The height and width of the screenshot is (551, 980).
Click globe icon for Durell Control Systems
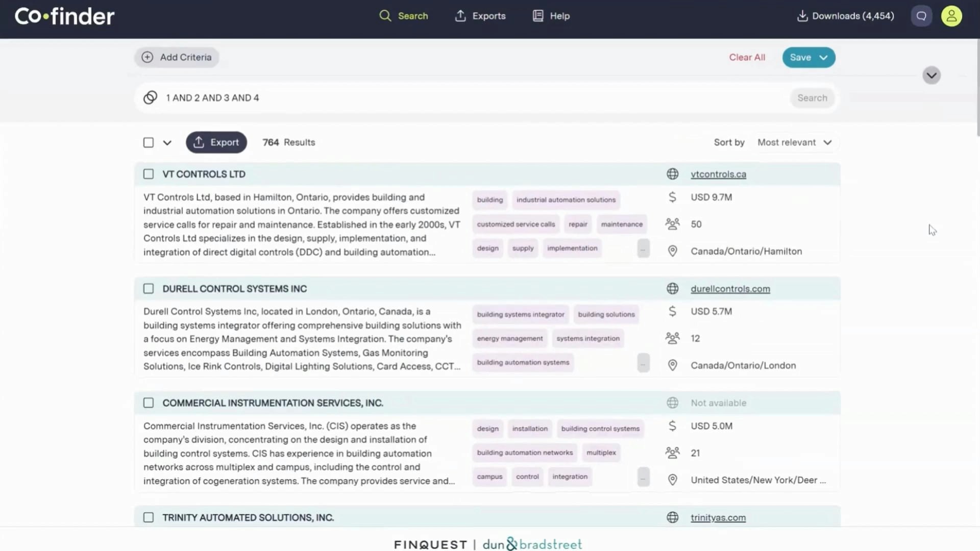(673, 289)
